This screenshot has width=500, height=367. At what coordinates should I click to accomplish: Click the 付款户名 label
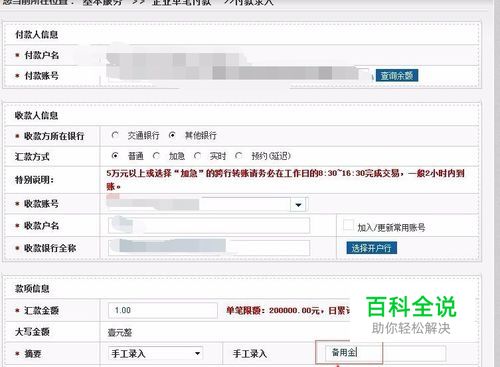click(x=41, y=55)
